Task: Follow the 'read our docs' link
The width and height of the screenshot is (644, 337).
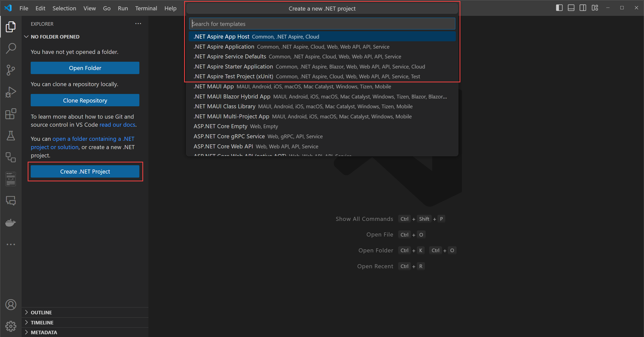Action: pyautogui.click(x=117, y=125)
